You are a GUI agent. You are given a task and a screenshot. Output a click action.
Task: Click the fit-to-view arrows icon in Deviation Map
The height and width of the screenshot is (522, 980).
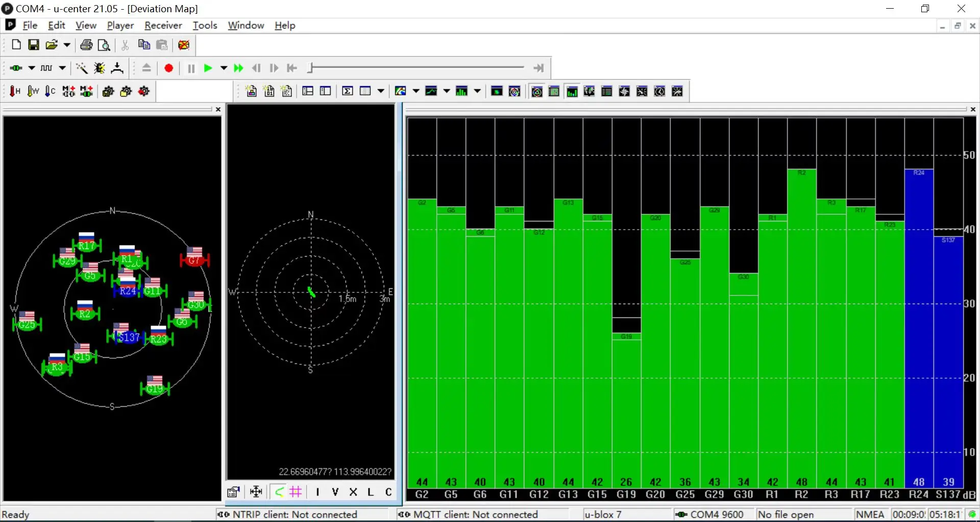tap(256, 492)
